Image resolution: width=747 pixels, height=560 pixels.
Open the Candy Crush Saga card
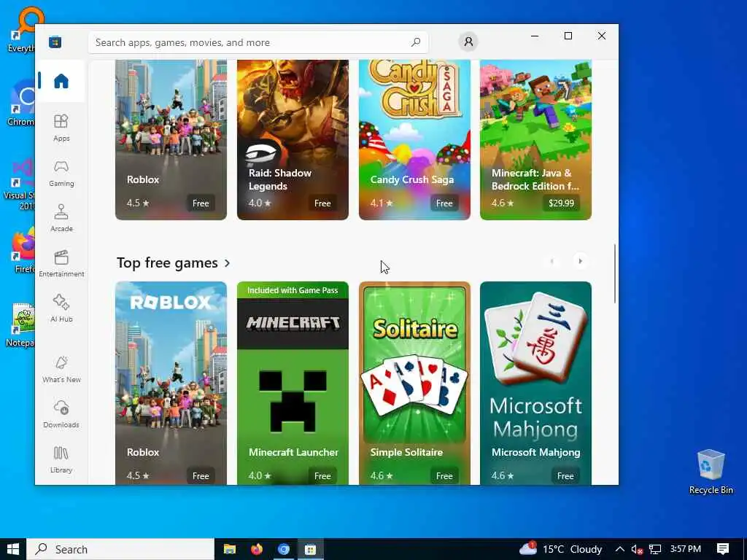click(414, 139)
